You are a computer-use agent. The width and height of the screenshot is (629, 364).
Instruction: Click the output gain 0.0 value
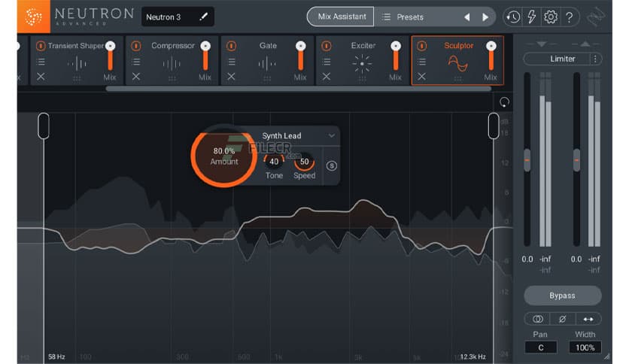click(x=576, y=259)
